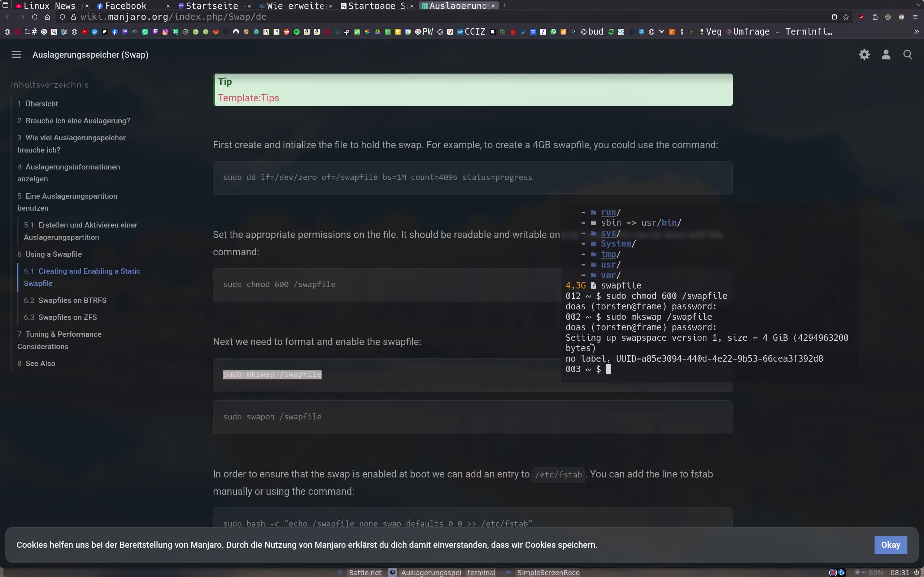Image resolution: width=924 pixels, height=577 pixels.
Task: Accept cookies with Okay button
Action: [x=890, y=545]
